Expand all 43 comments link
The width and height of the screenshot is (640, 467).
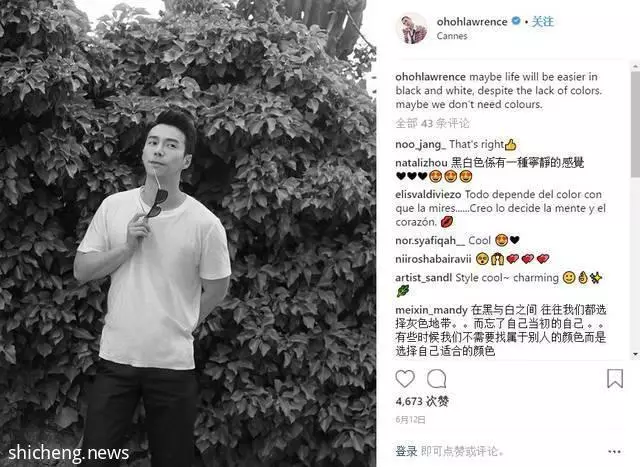(433, 123)
